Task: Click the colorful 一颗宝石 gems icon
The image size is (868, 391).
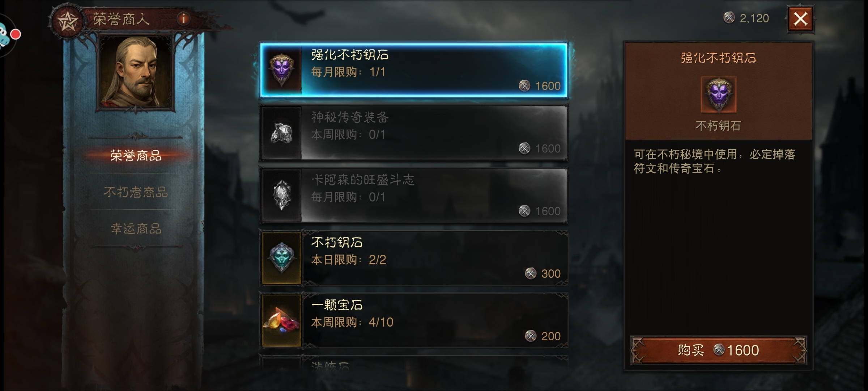Action: (282, 321)
